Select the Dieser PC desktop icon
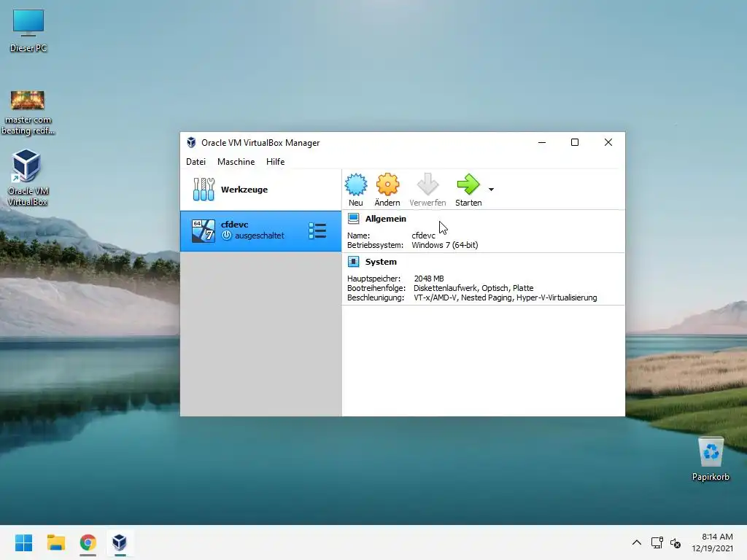This screenshot has width=747, height=560. [x=28, y=31]
